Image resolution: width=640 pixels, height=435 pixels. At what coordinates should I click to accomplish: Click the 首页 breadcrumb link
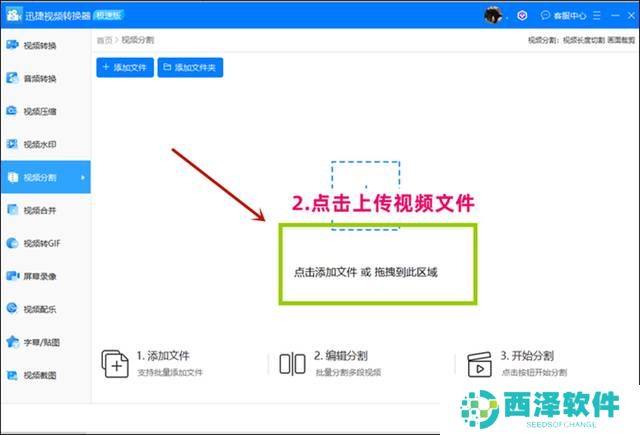tap(104, 40)
